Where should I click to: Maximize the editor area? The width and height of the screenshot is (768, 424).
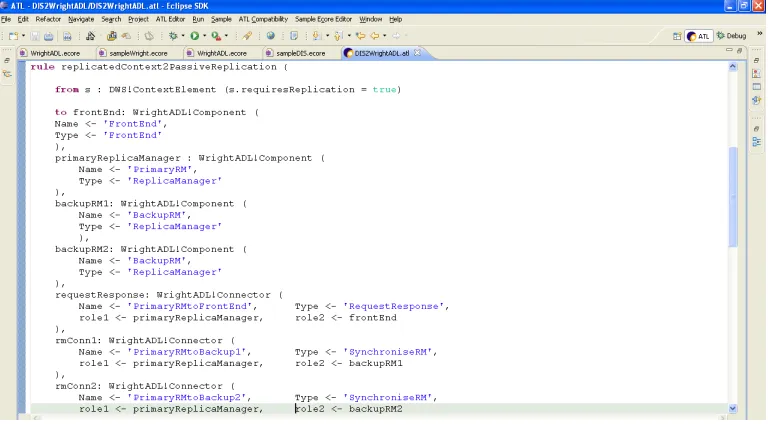point(740,50)
